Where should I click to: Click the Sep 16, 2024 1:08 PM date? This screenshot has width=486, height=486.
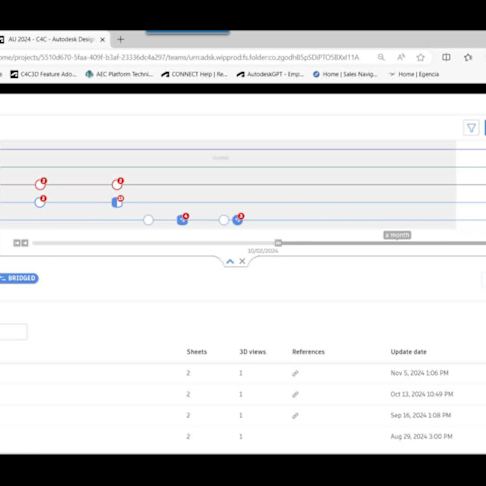[x=421, y=415]
